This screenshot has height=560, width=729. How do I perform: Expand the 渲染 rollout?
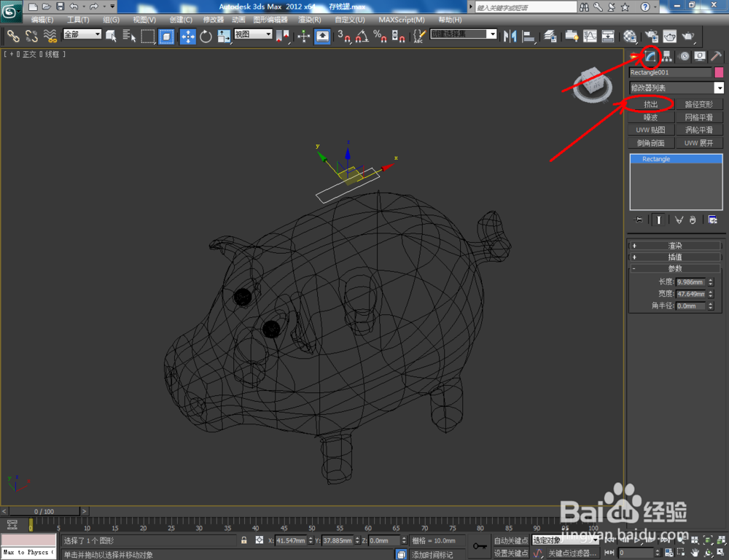click(675, 246)
